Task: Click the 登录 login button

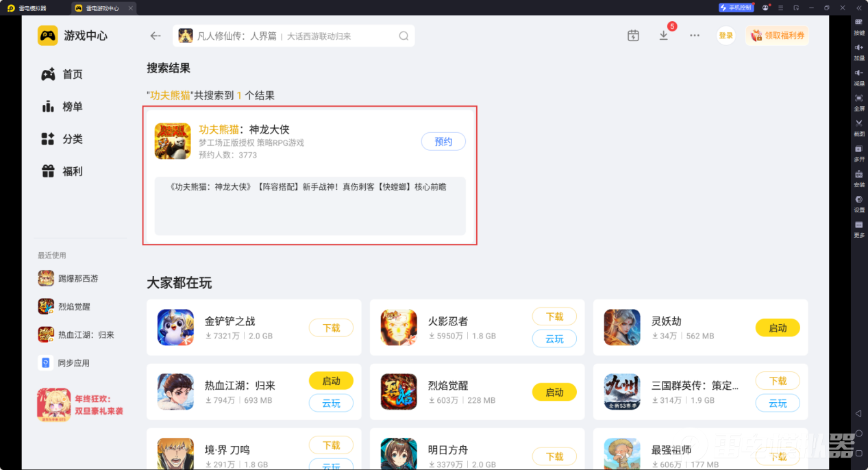Action: 726,36
